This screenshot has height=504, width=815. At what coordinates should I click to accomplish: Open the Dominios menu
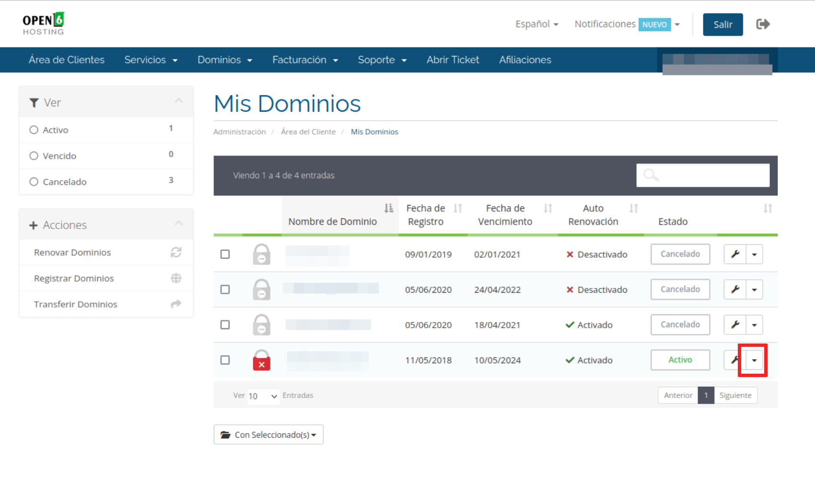(225, 60)
